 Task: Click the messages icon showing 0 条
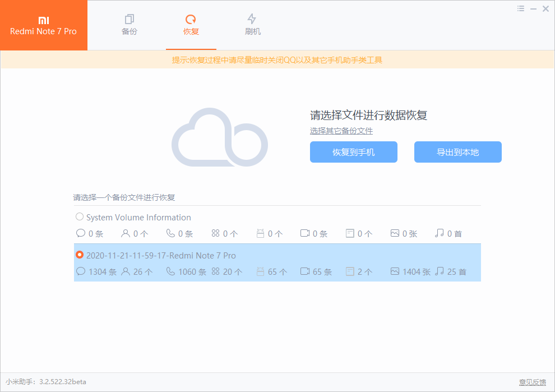tap(81, 233)
